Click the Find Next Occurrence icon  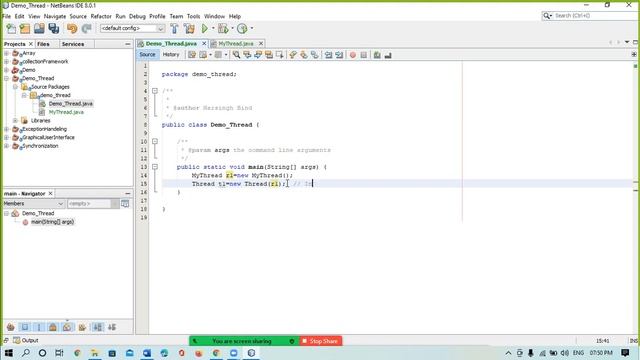(258, 55)
